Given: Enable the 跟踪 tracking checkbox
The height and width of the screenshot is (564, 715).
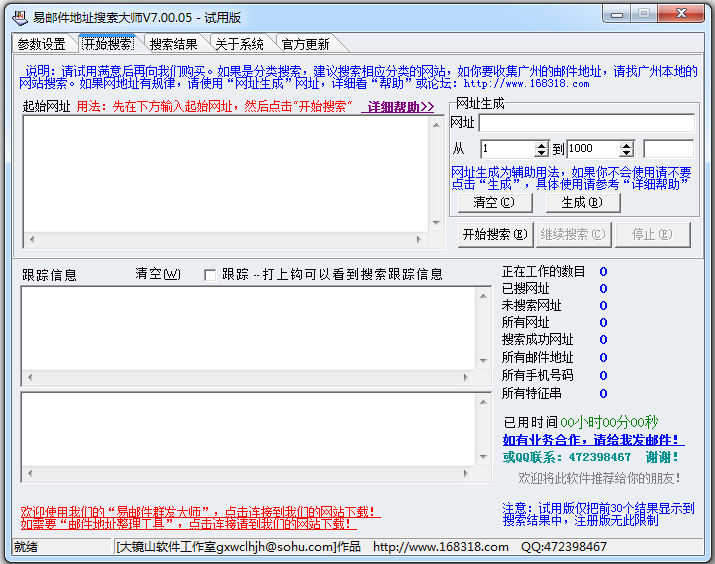Looking at the screenshot, I should coord(210,274).
